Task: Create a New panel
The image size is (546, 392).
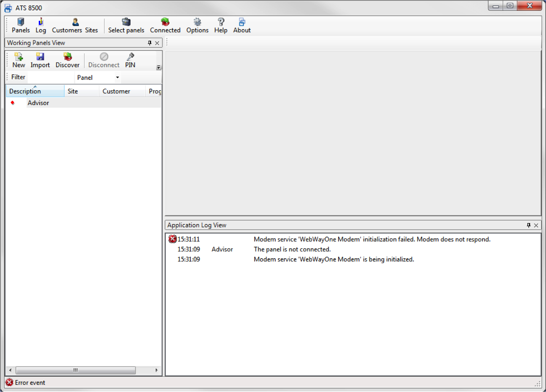Action: (19, 57)
